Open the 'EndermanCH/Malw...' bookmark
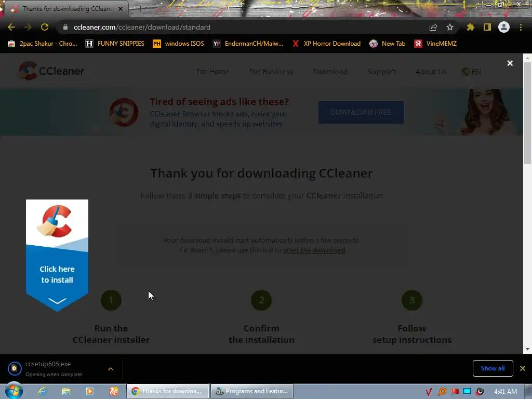The width and height of the screenshot is (532, 399). 248,44
